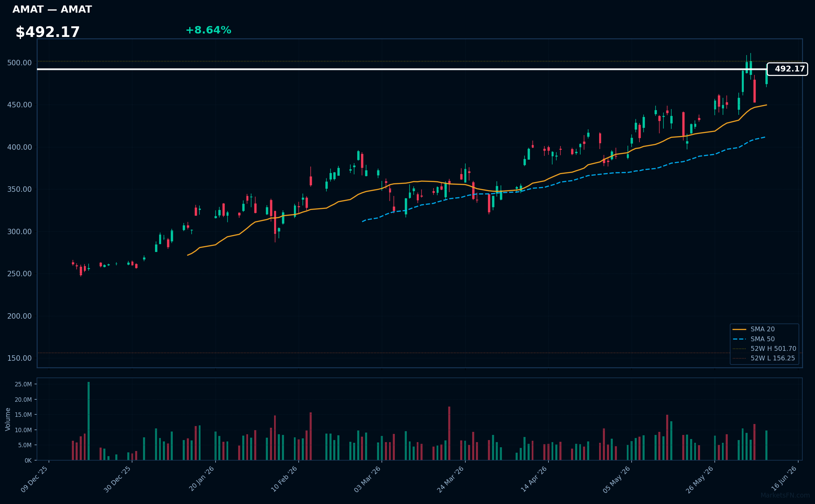Image resolution: width=815 pixels, height=504 pixels.
Task: Click the 150.00 price axis label
Action: [x=20, y=358]
